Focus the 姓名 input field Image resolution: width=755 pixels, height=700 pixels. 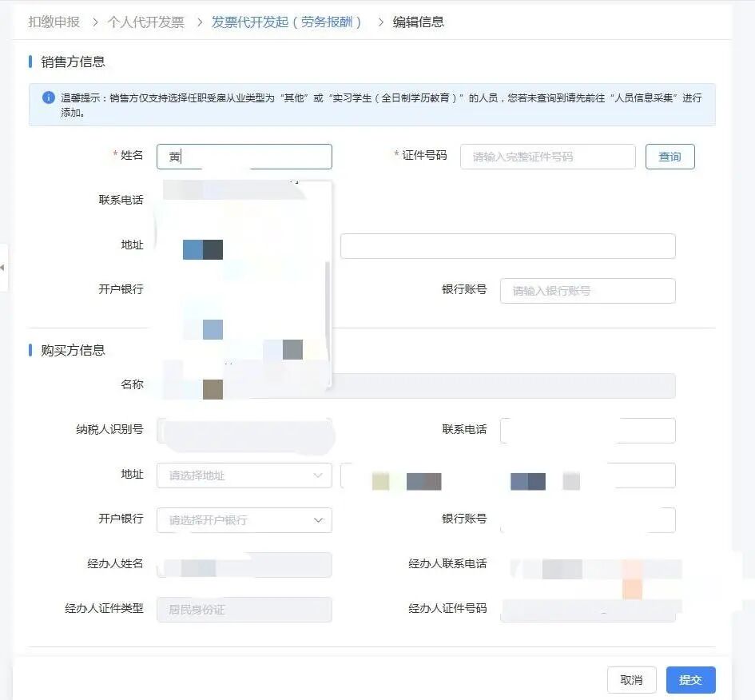[x=244, y=157]
